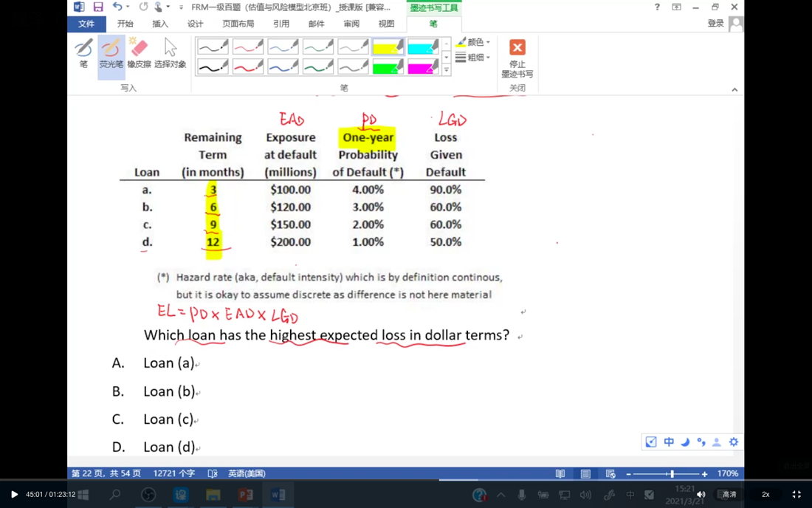Open the 文件 File menu

click(86, 24)
